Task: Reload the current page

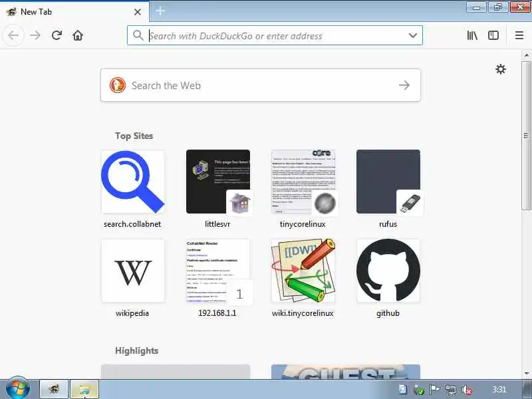Action: click(57, 35)
